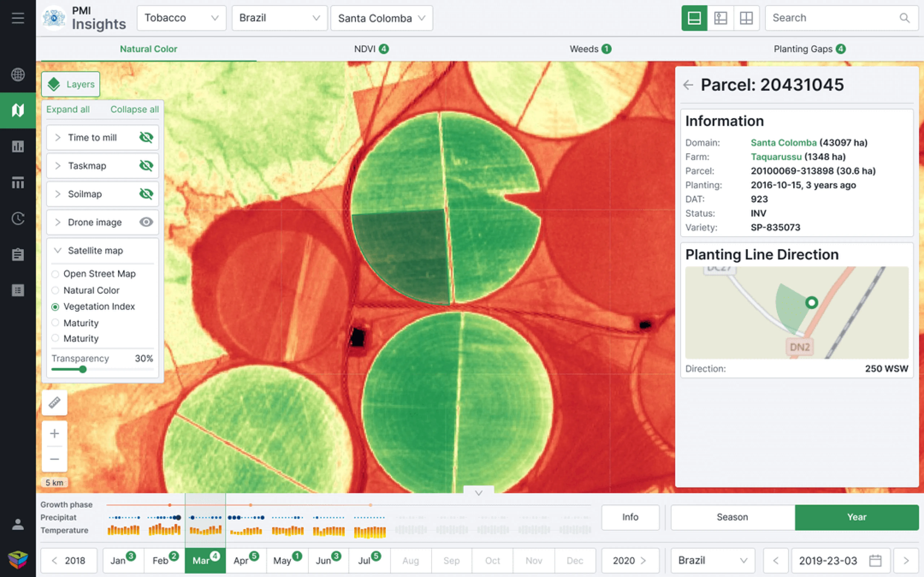This screenshot has height=577, width=924.
Task: Open the Brazil country dropdown in header
Action: pyautogui.click(x=280, y=18)
